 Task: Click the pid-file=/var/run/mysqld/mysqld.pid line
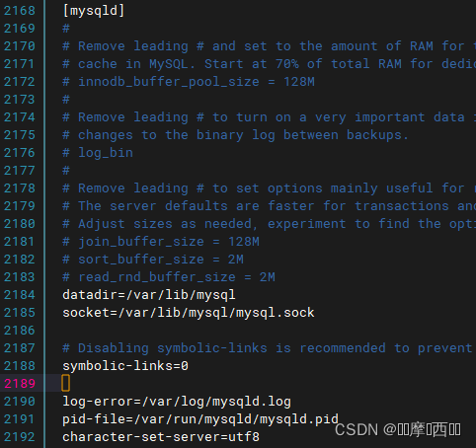(200, 419)
